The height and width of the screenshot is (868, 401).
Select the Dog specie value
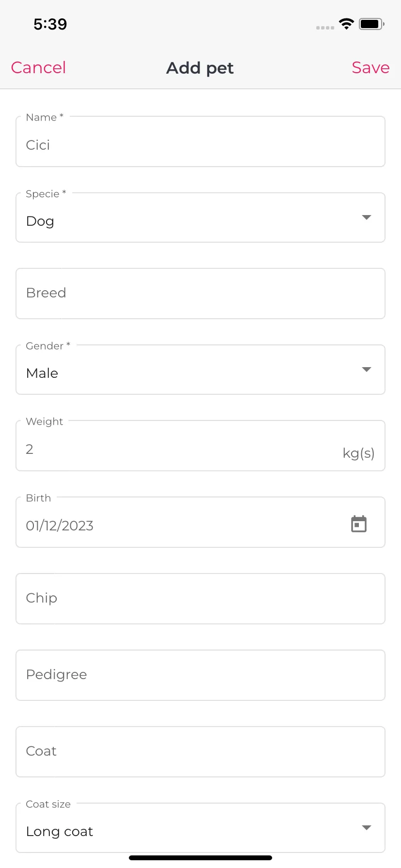pyautogui.click(x=40, y=221)
